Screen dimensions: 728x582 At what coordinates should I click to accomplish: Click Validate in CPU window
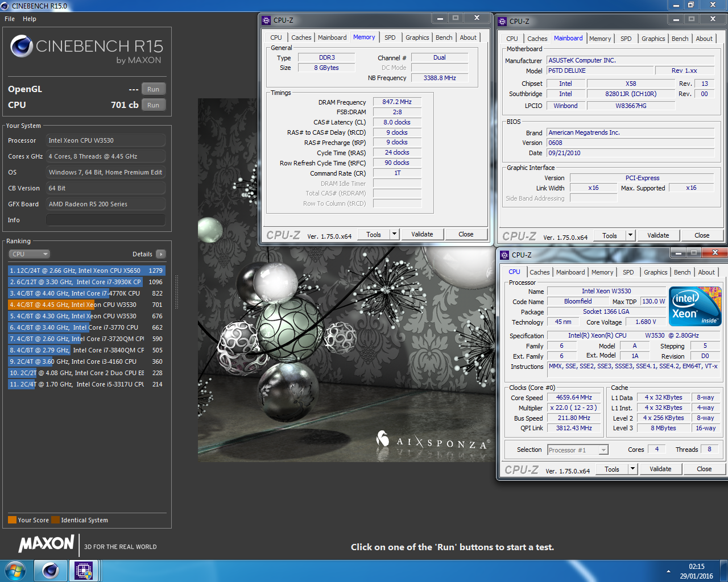coord(660,469)
